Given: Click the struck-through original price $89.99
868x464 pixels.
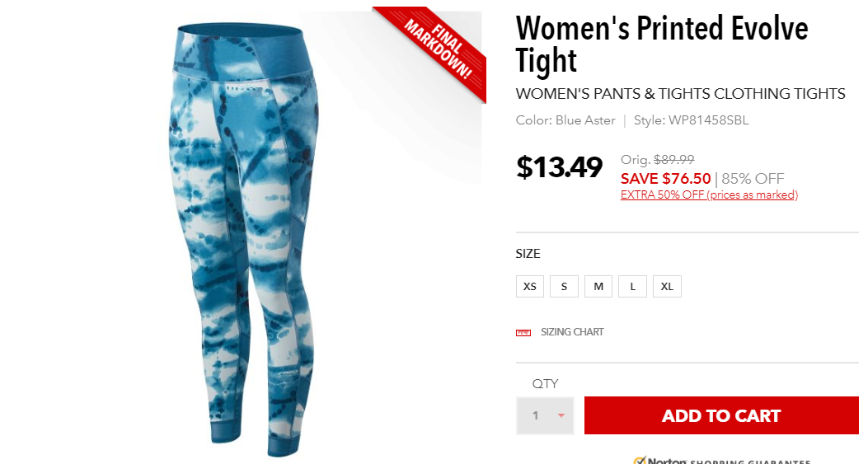Looking at the screenshot, I should tap(673, 159).
